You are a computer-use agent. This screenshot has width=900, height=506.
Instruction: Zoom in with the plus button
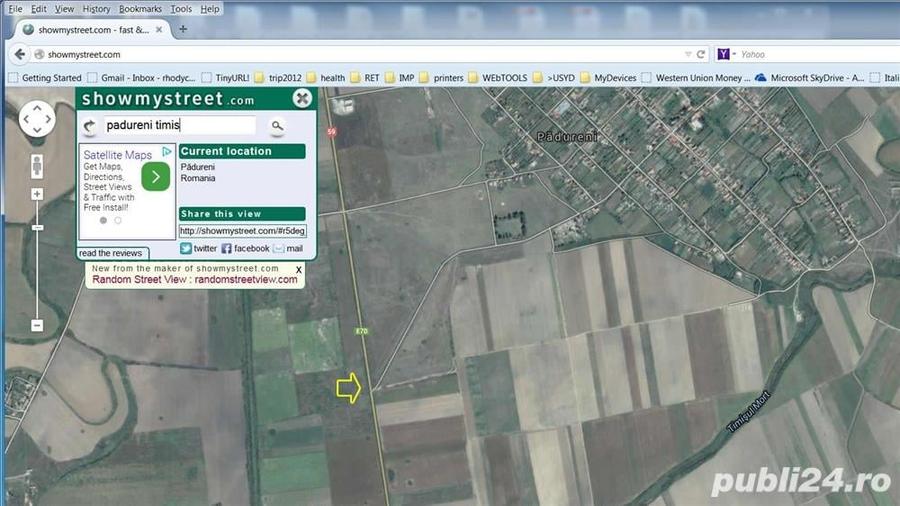(37, 194)
